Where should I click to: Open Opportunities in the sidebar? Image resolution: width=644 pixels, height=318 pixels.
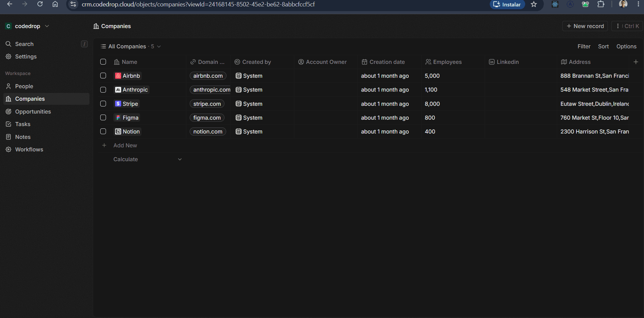[46, 112]
